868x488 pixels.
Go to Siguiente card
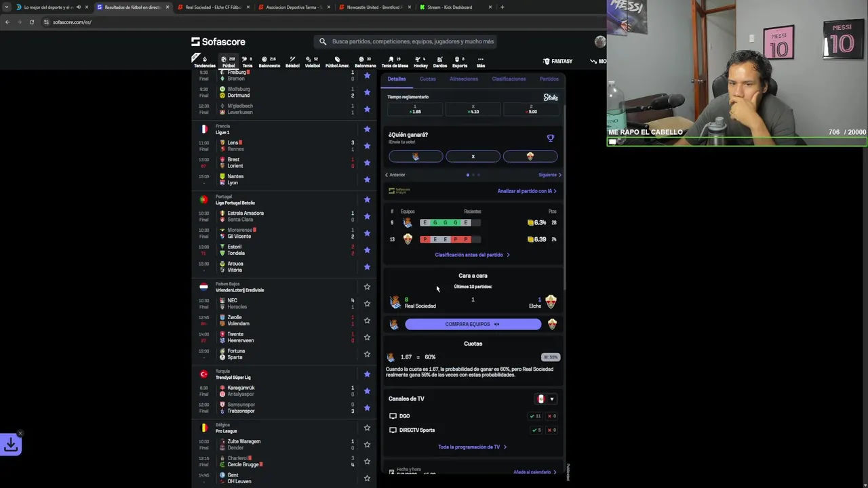[550, 175]
